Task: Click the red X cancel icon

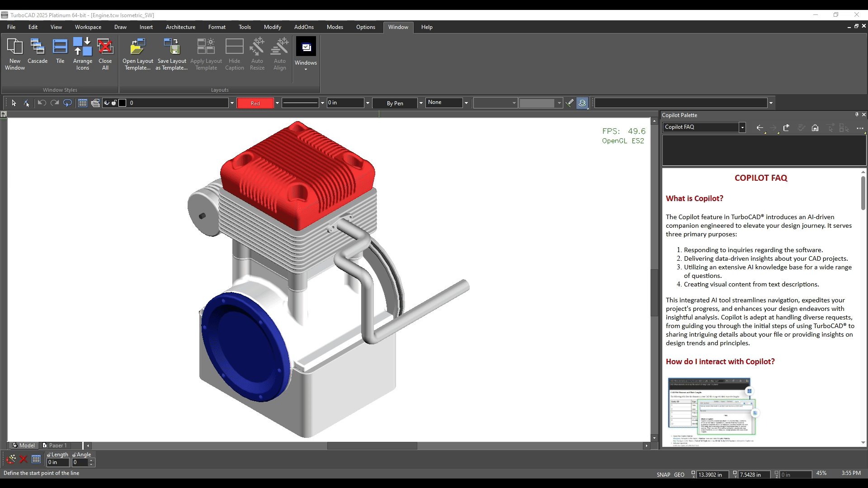Action: point(24,460)
